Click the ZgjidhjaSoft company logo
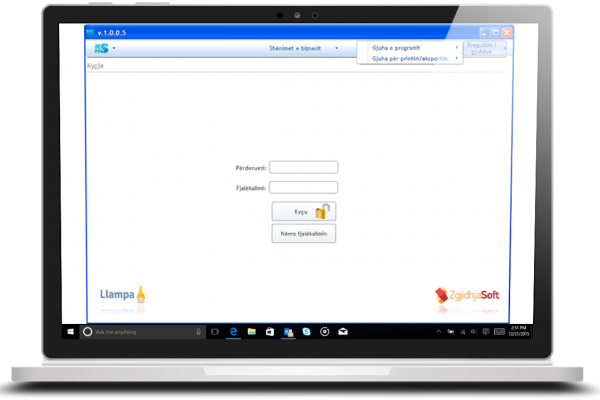 pyautogui.click(x=467, y=295)
